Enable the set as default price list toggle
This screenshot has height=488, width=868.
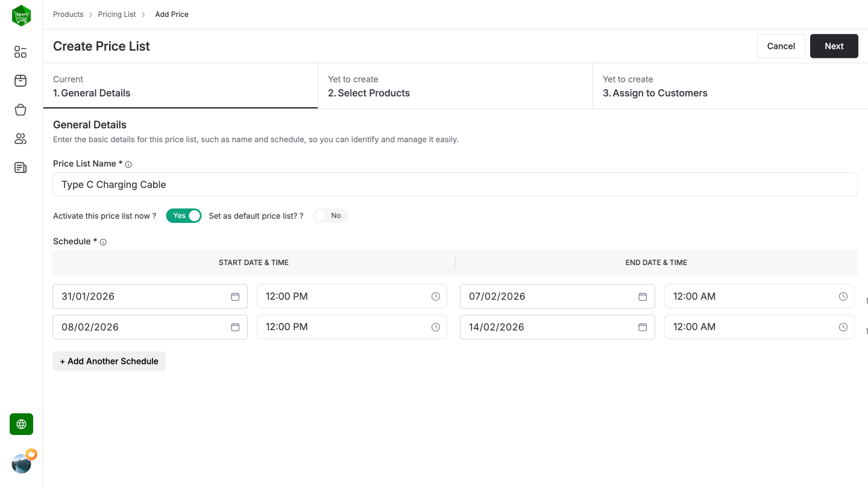click(330, 215)
